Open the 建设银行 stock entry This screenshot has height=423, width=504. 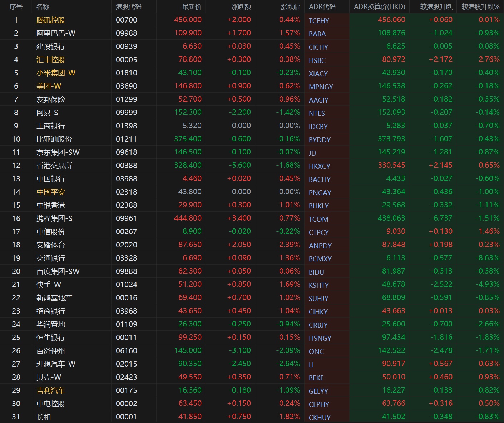pyautogui.click(x=51, y=46)
